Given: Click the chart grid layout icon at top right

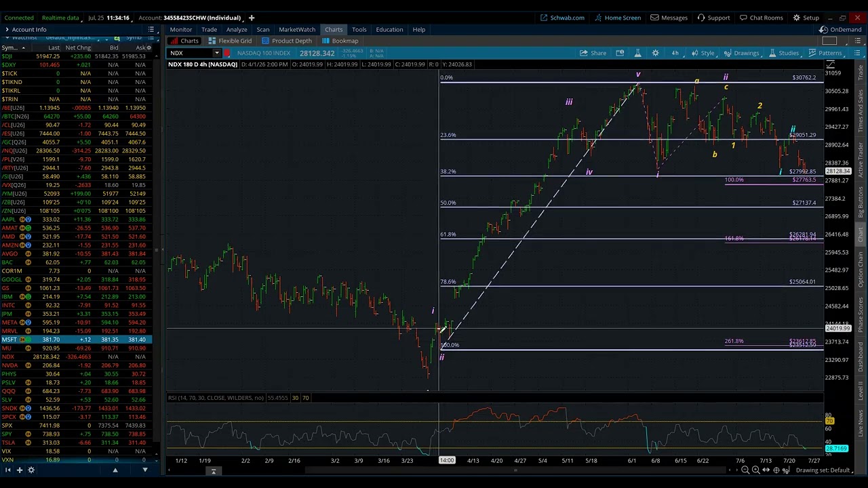Looking at the screenshot, I should click(829, 41).
